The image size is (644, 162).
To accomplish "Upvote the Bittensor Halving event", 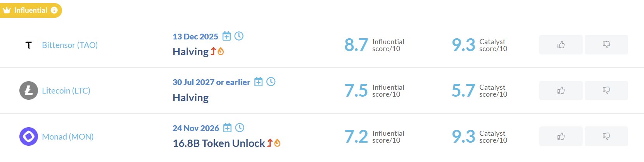I will pyautogui.click(x=561, y=45).
